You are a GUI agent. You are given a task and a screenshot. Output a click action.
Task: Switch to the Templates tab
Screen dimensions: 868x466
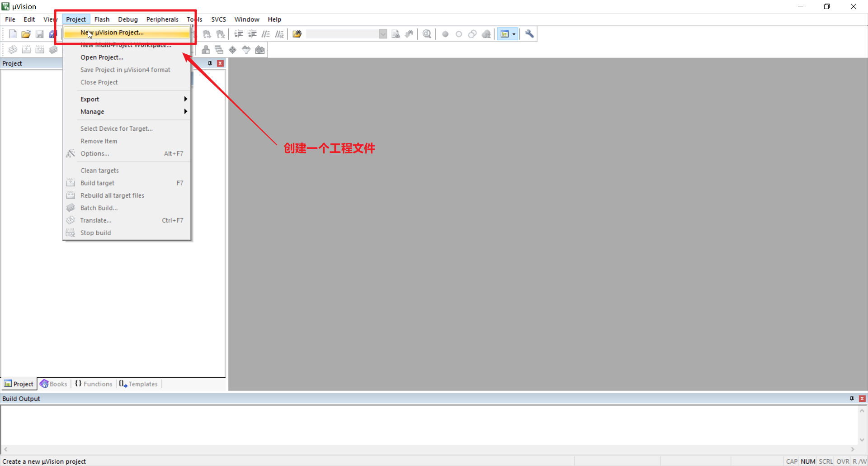coord(138,384)
